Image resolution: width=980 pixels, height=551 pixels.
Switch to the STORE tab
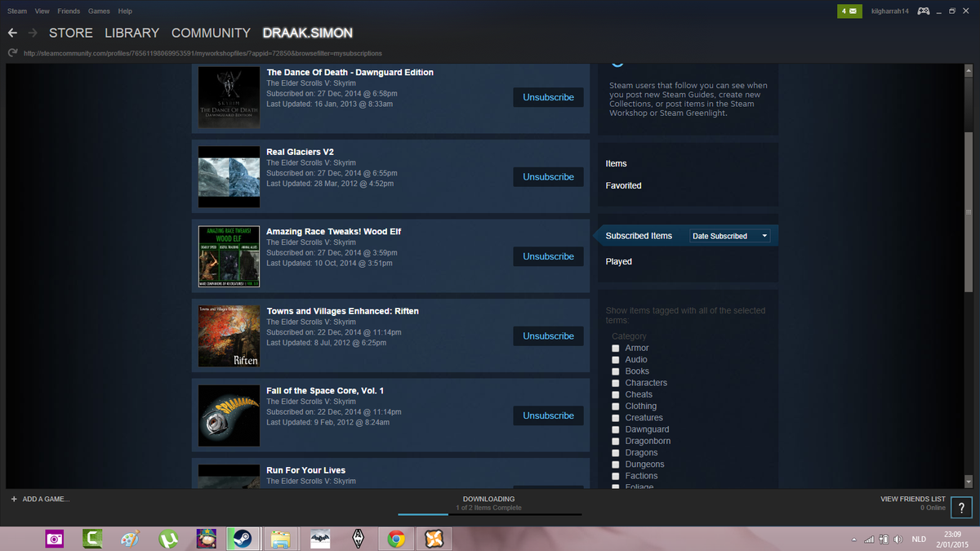click(x=71, y=33)
